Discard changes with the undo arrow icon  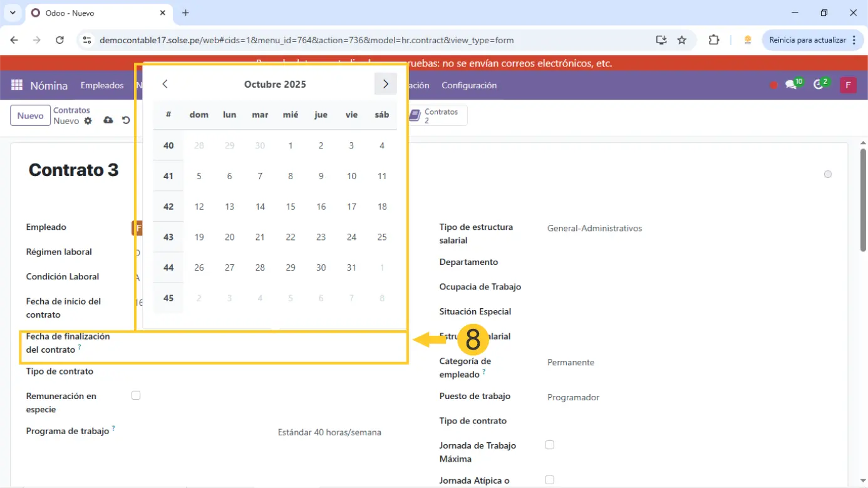[126, 120]
